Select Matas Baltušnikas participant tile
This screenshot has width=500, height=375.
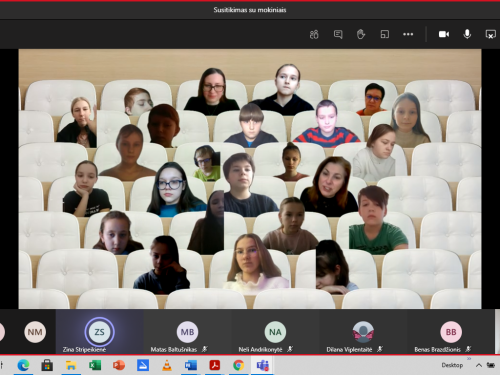(x=188, y=332)
